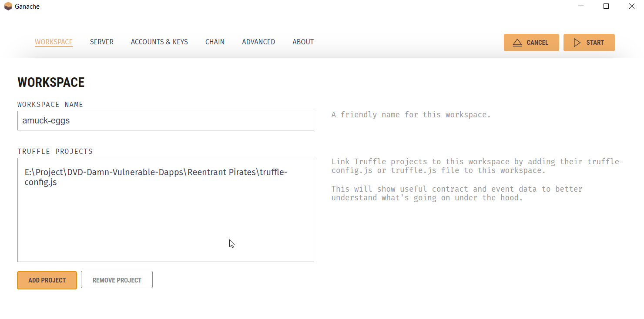This screenshot has width=644, height=319.
Task: Click the large Workspace page heading
Action: pyautogui.click(x=51, y=83)
